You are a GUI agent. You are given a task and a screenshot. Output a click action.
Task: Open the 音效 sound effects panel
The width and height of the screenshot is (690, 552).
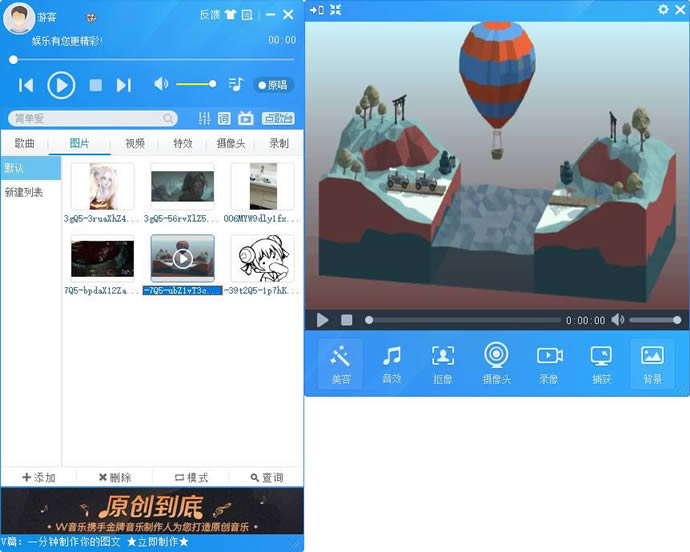click(392, 364)
